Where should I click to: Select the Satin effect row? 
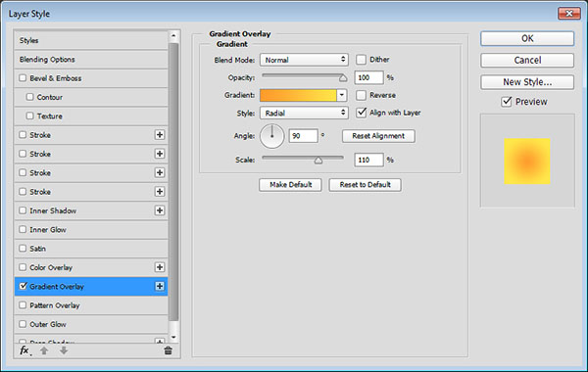91,249
